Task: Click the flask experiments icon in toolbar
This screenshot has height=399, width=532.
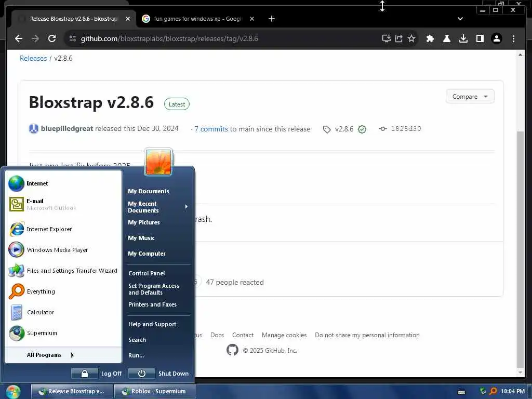Action: point(446,38)
